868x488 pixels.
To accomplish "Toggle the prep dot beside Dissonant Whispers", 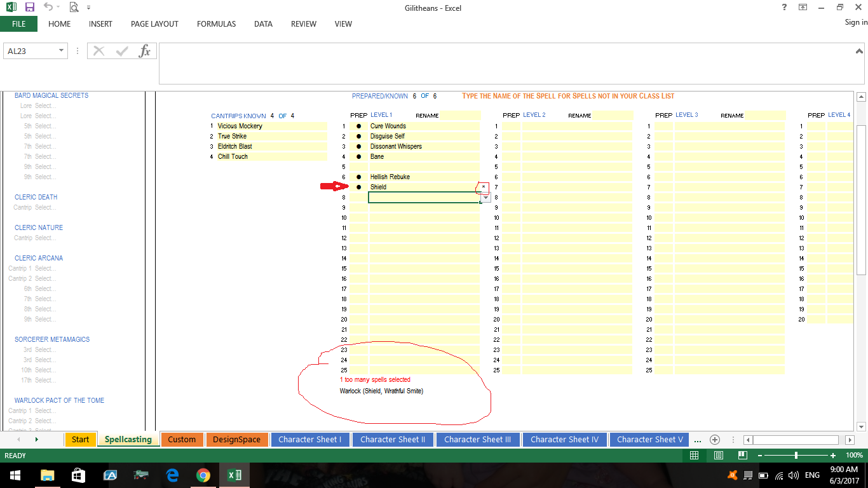I will [358, 146].
